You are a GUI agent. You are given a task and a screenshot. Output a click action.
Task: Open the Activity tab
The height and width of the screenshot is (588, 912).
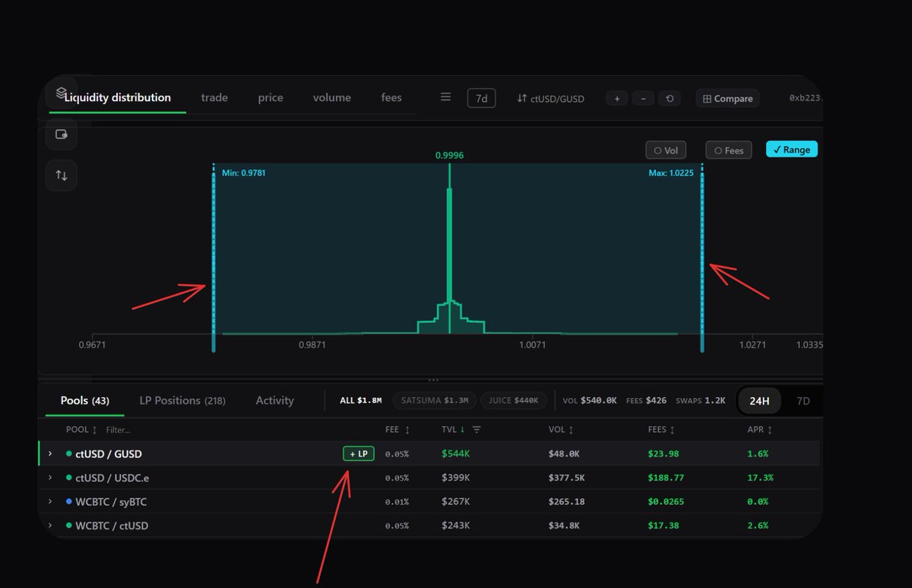pyautogui.click(x=274, y=400)
